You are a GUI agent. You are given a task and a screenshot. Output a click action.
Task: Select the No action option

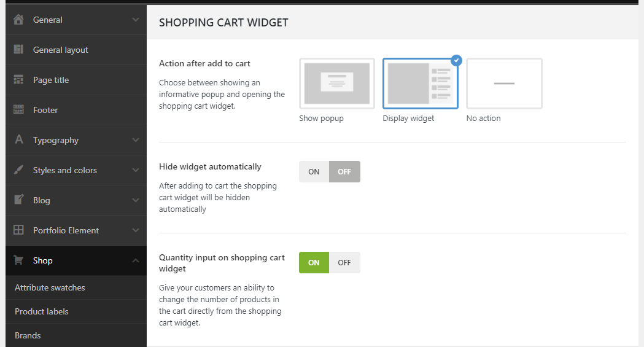click(x=504, y=84)
